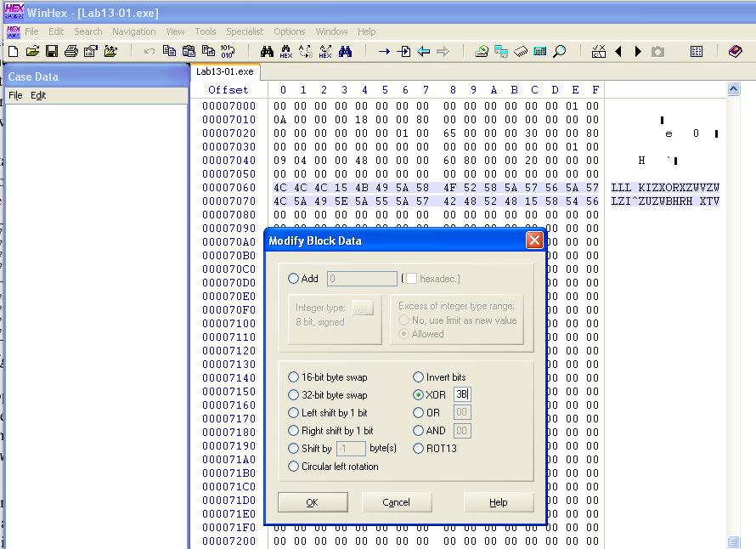Click the Copy block icon
The width and height of the screenshot is (756, 549).
[x=169, y=51]
